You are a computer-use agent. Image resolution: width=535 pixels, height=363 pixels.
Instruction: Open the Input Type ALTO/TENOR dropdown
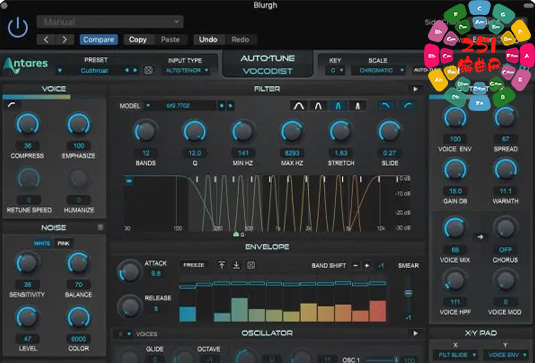coord(187,71)
